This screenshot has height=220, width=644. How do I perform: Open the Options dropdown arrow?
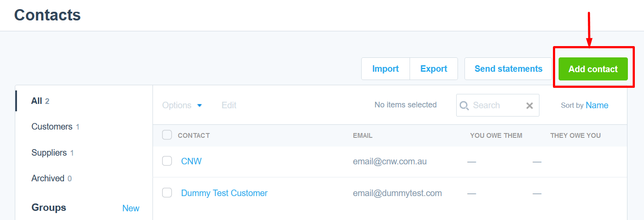200,106
